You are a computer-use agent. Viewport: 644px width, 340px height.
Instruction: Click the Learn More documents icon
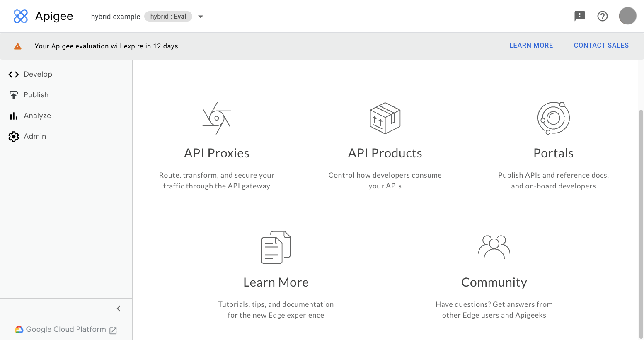pyautogui.click(x=276, y=247)
